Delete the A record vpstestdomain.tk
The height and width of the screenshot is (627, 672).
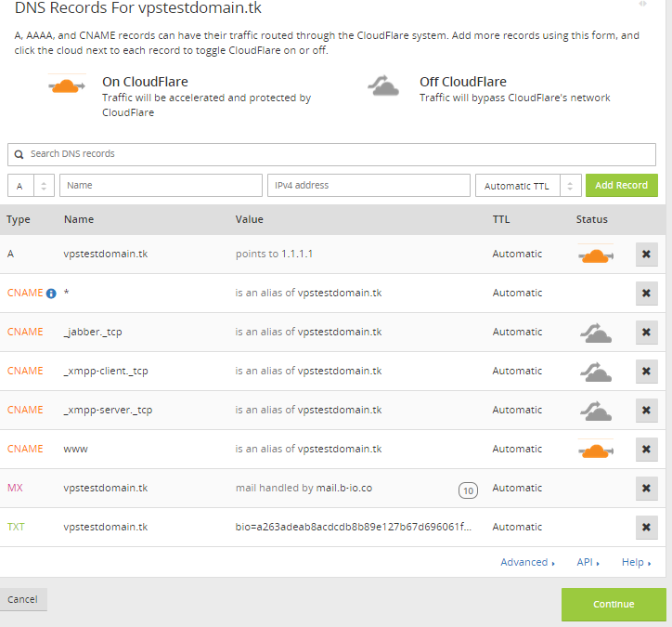tap(646, 255)
